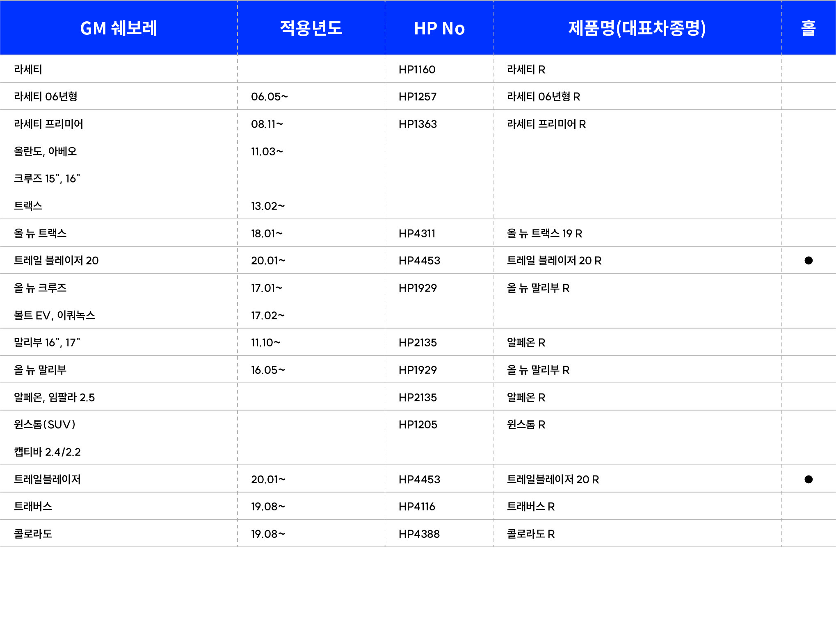This screenshot has height=644, width=836.
Task: Click the HP4388 part number
Action: pos(419,534)
